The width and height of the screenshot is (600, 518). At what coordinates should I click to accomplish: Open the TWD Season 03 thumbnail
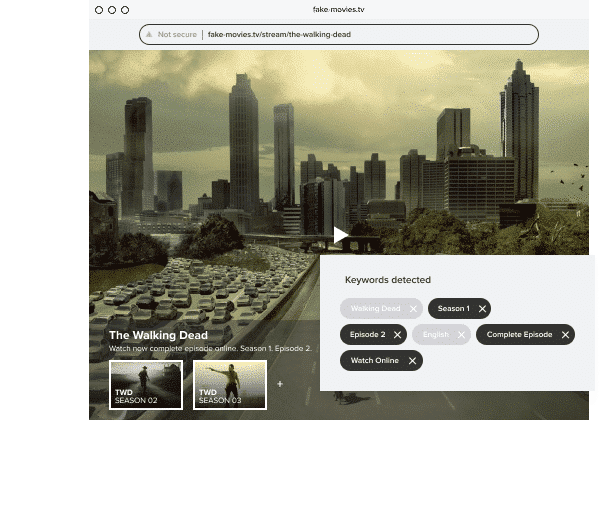click(230, 385)
